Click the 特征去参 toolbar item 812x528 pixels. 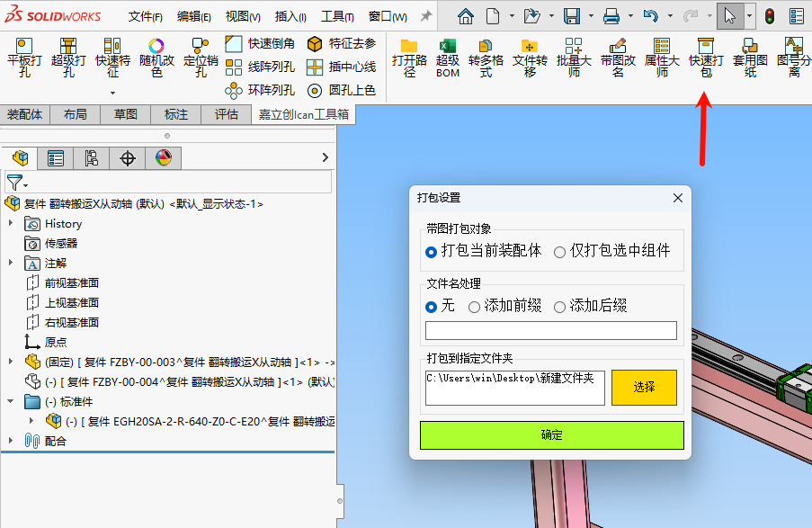(x=342, y=43)
